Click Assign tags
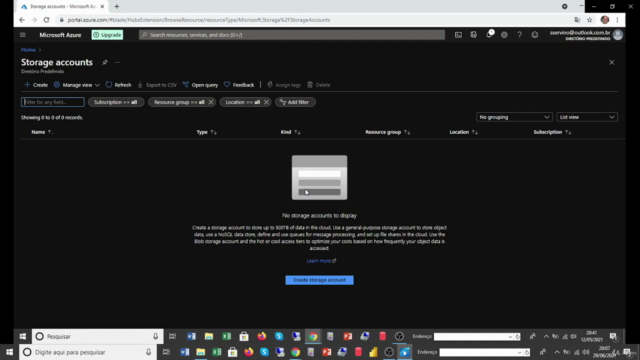 click(x=284, y=85)
